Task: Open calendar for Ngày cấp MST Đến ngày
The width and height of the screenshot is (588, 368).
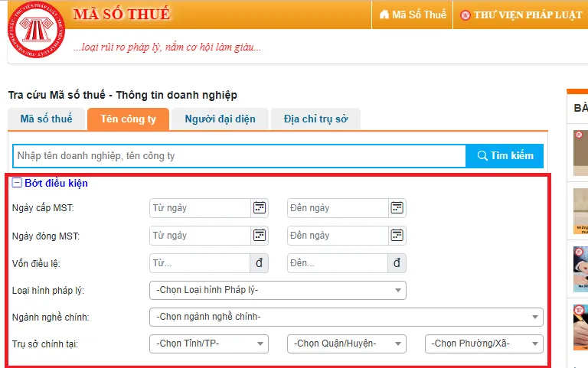Action: point(397,207)
